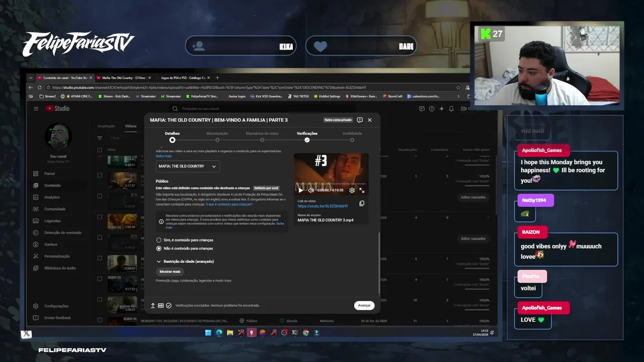The width and height of the screenshot is (644, 362).
Task: Click the filter icon in the videos list
Action: (100, 138)
